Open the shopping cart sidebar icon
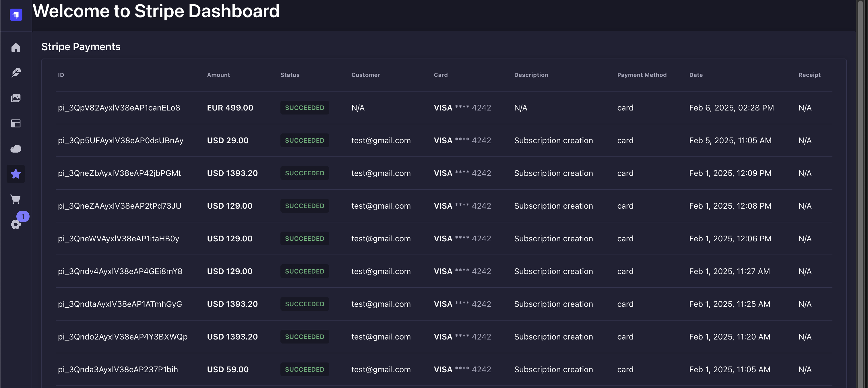 (x=16, y=199)
